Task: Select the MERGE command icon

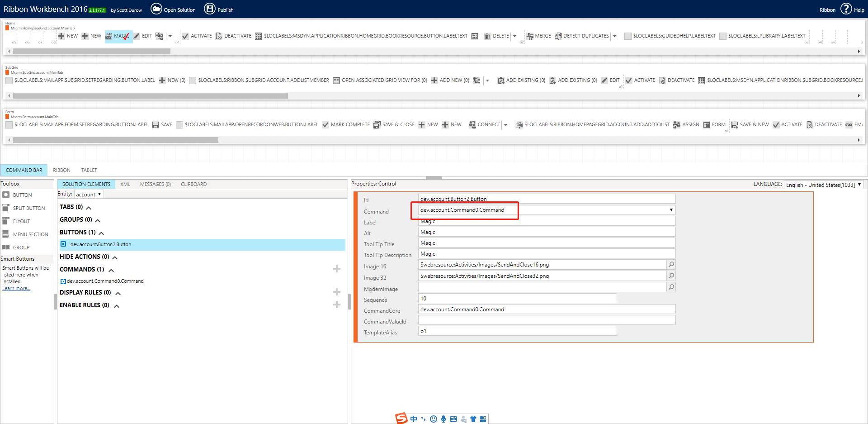Action: click(529, 36)
